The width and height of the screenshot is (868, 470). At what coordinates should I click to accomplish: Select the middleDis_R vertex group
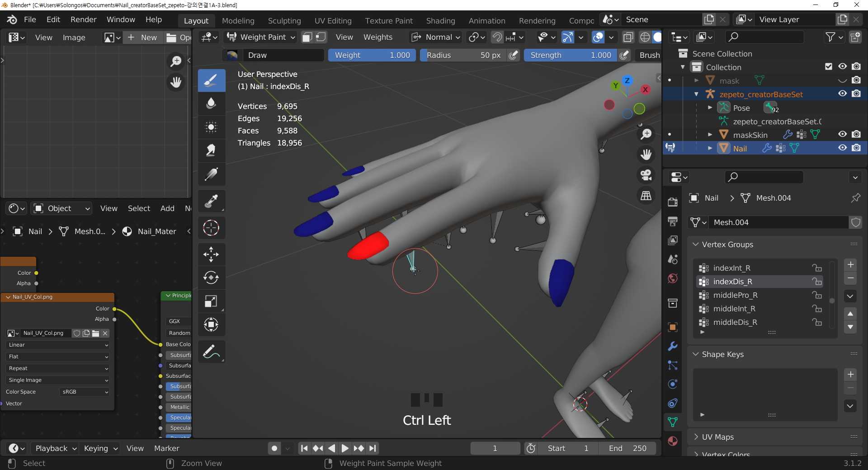759,322
